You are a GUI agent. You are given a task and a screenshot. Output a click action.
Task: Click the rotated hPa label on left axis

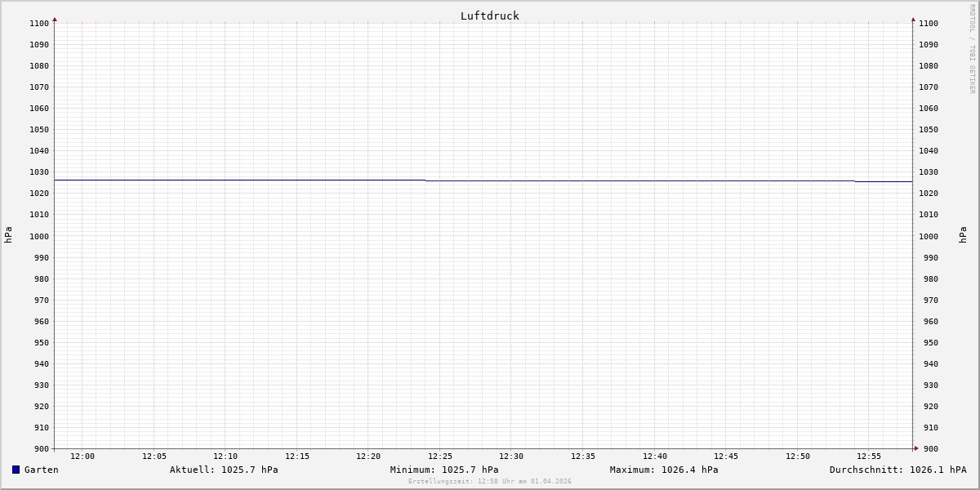coord(8,235)
